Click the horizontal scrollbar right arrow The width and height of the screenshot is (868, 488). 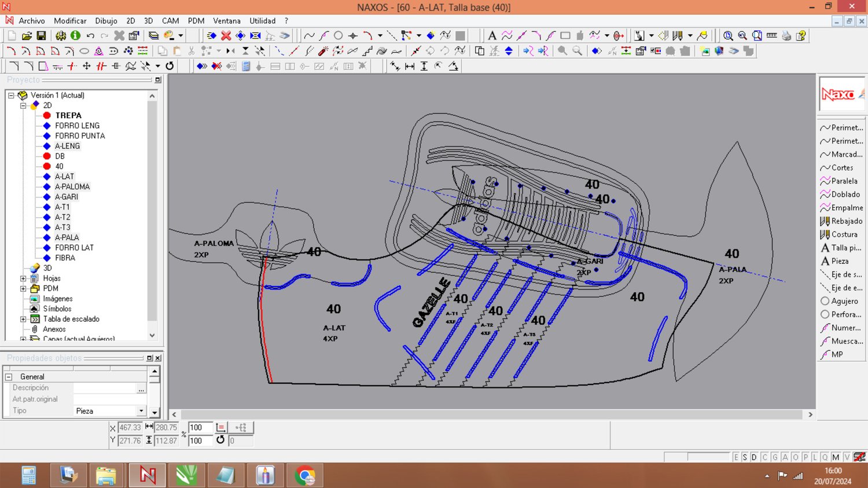[x=810, y=414]
